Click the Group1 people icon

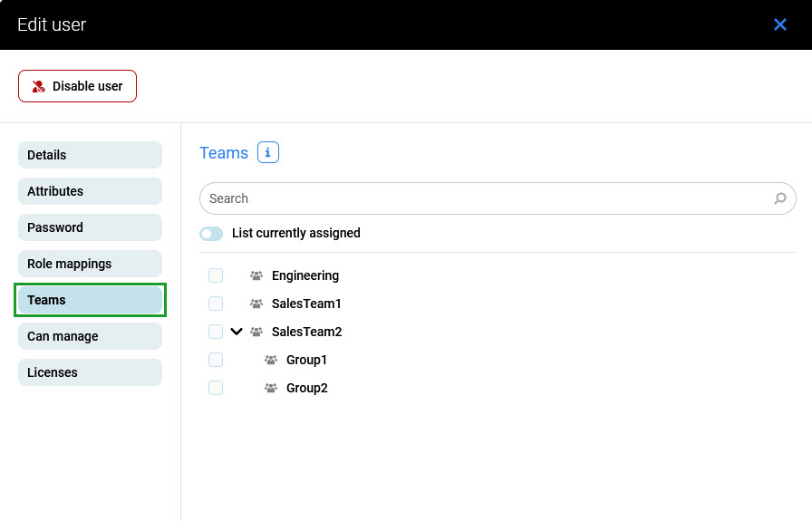[271, 360]
